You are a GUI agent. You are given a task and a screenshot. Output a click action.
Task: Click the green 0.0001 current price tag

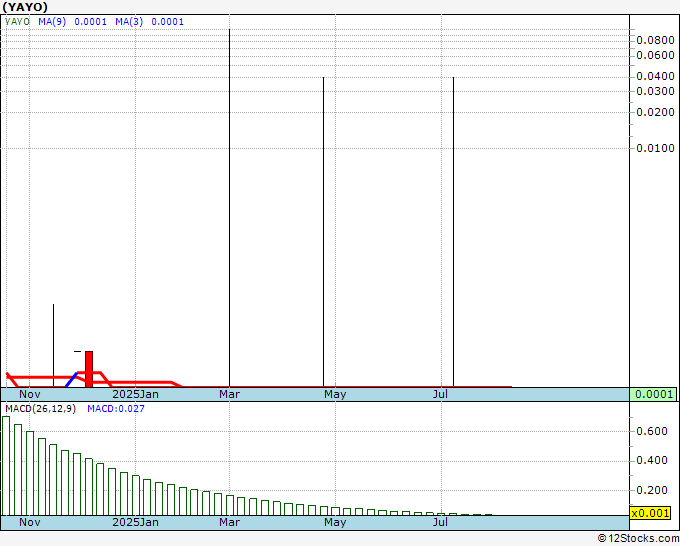[x=654, y=394]
